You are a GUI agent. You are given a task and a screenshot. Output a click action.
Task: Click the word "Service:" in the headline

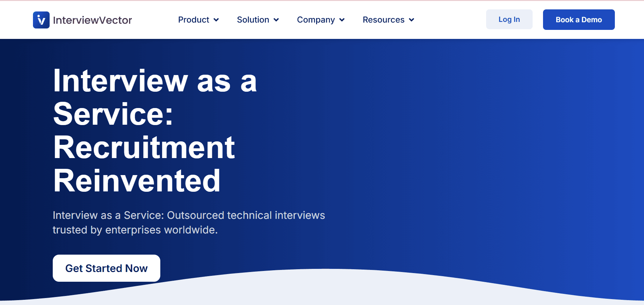point(113,114)
